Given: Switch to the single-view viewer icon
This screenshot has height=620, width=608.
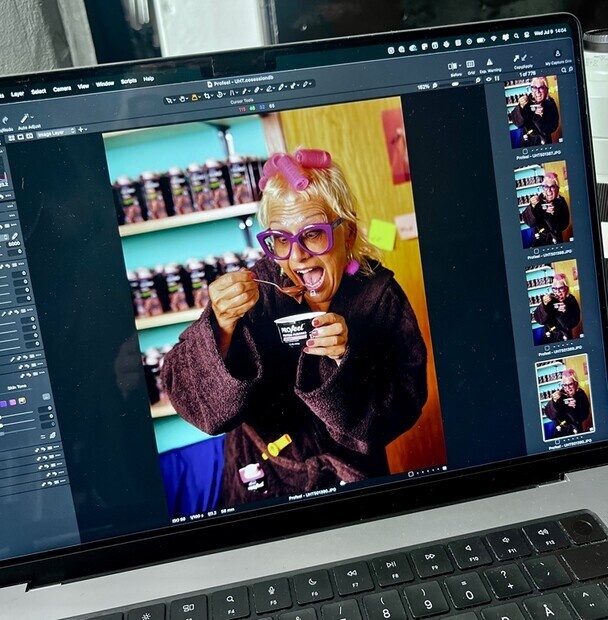Looking at the screenshot, I should (x=21, y=137).
